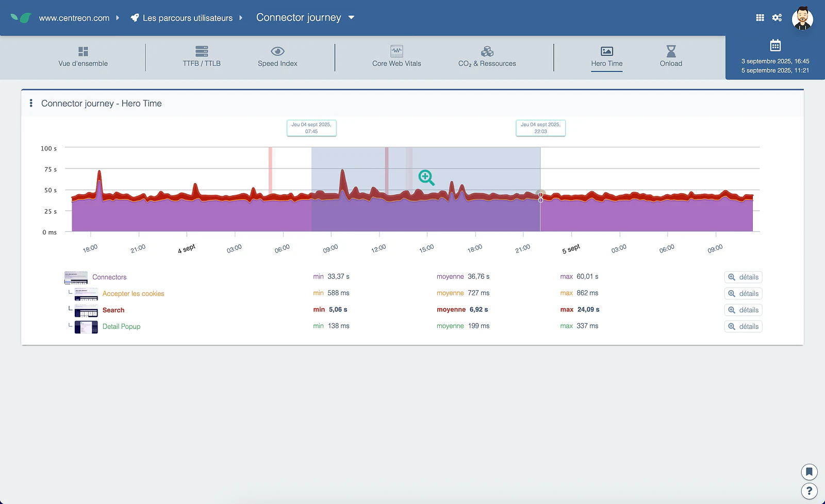Toggle the Accepter les cookies series

(133, 293)
